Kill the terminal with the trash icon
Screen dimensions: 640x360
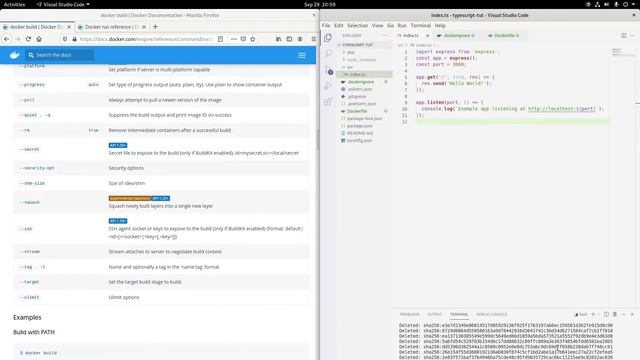click(x=615, y=314)
